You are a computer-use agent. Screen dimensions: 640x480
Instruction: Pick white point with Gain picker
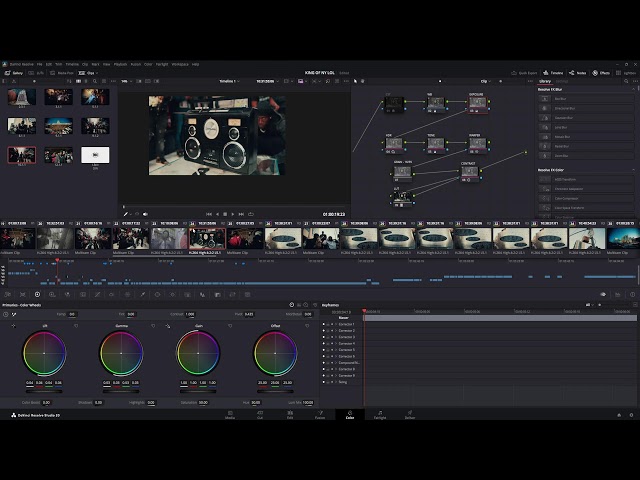pyautogui.click(x=168, y=326)
